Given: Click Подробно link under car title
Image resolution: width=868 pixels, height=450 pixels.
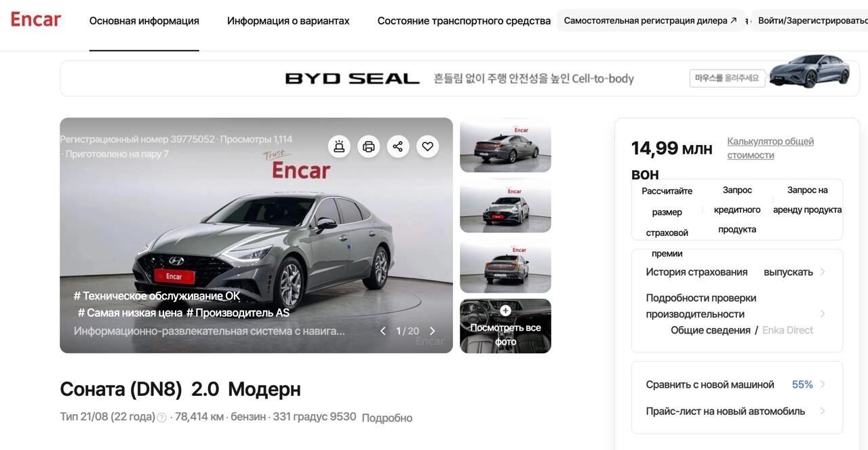Looking at the screenshot, I should [387, 418].
